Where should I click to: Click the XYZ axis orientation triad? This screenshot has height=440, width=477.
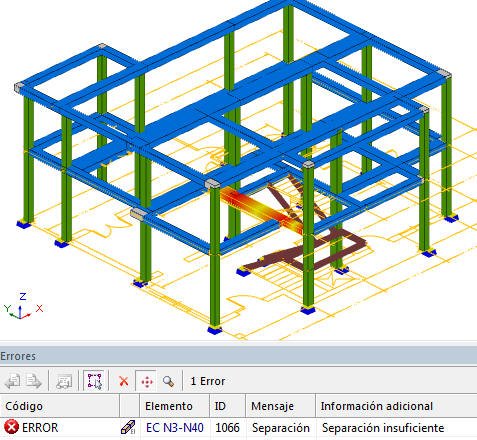[23, 307]
